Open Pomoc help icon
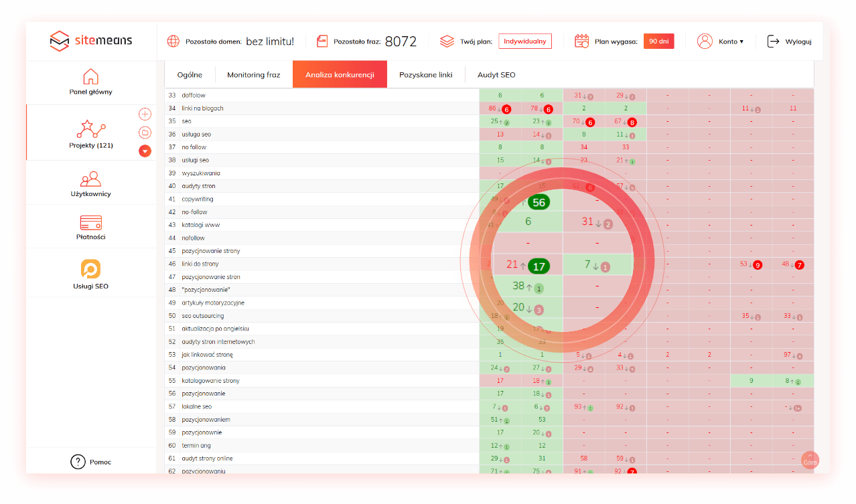 click(x=78, y=462)
